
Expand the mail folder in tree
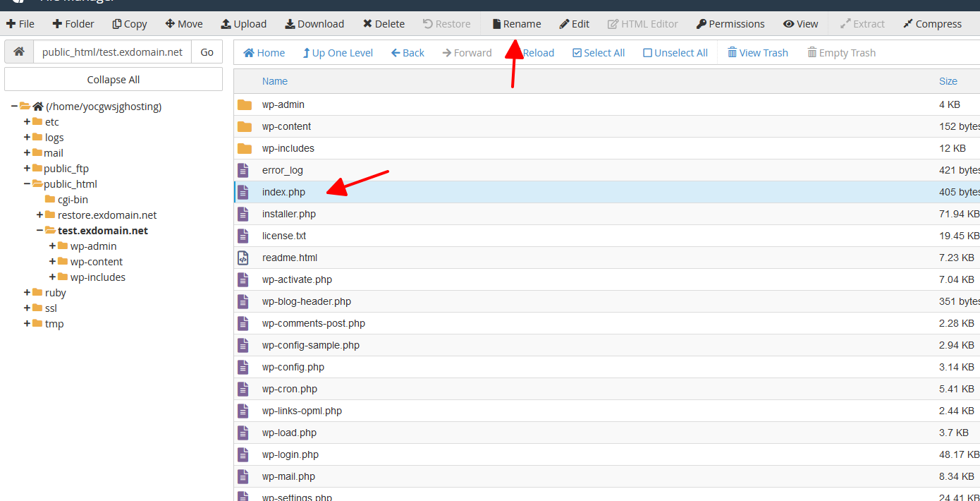[x=27, y=153]
